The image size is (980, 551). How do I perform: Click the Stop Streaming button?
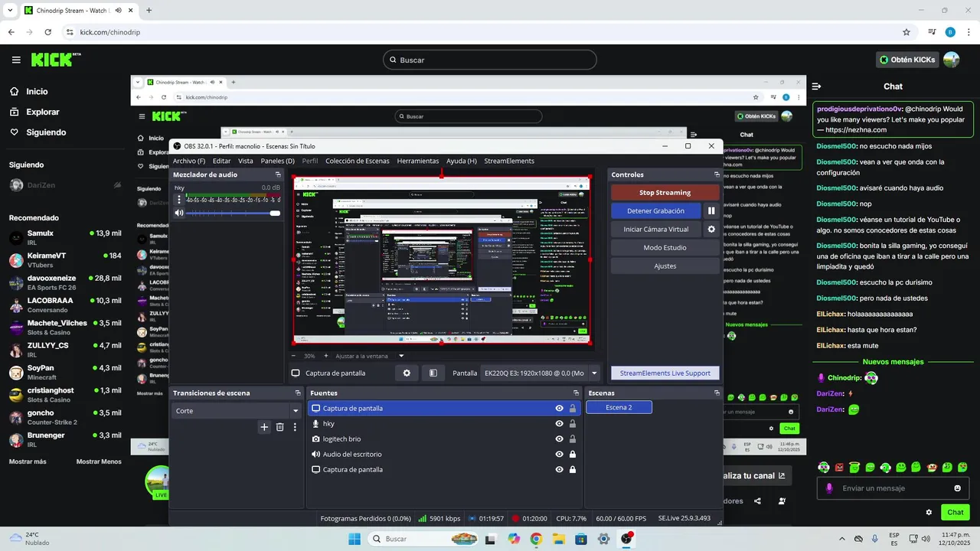665,192
